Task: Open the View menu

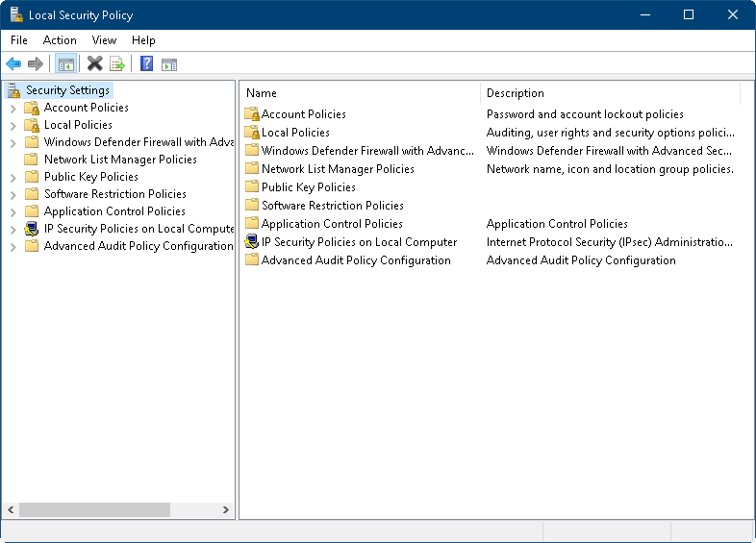Action: (104, 40)
